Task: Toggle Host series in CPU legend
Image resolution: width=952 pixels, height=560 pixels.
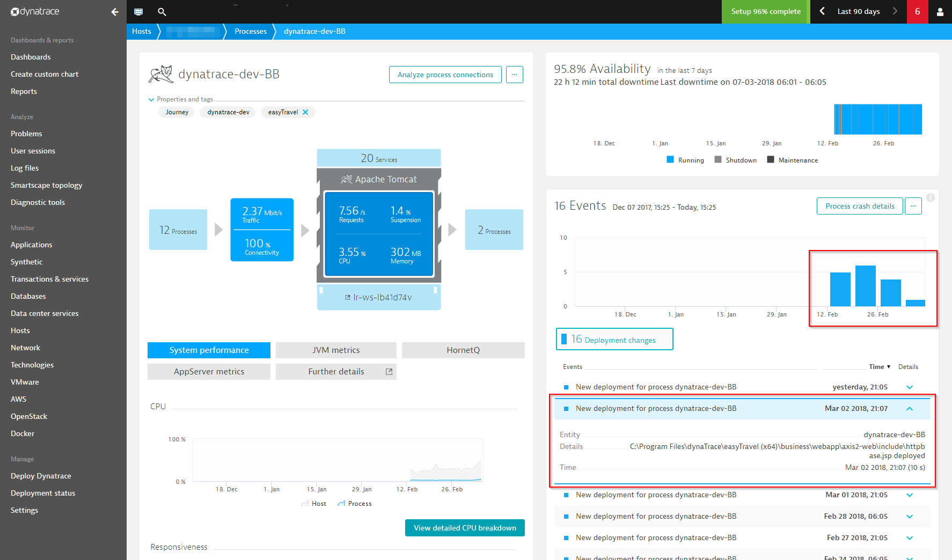Action: coord(313,504)
